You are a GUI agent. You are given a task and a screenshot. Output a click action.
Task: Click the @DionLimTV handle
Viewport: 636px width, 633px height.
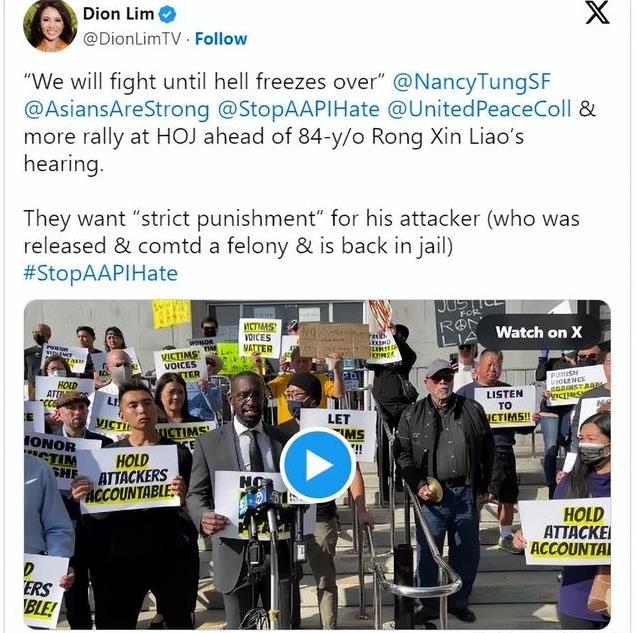pyautogui.click(x=132, y=39)
